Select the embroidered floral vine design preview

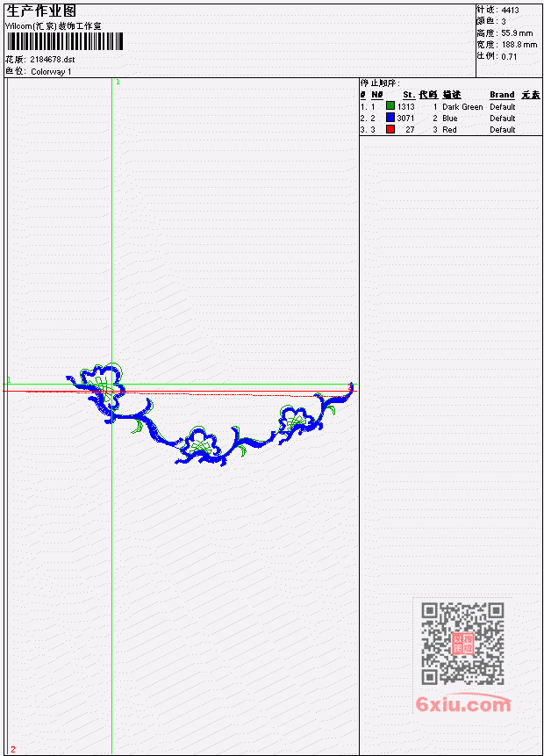point(210,414)
